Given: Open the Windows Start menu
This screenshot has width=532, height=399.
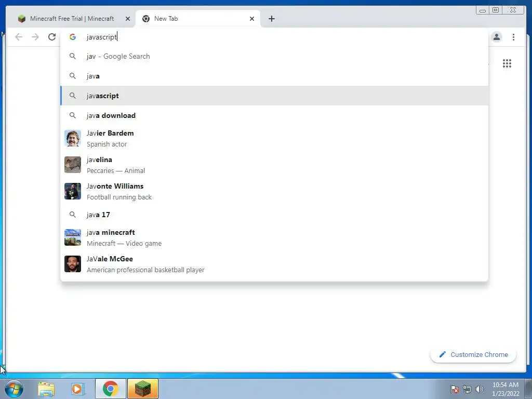Looking at the screenshot, I should tap(14, 389).
